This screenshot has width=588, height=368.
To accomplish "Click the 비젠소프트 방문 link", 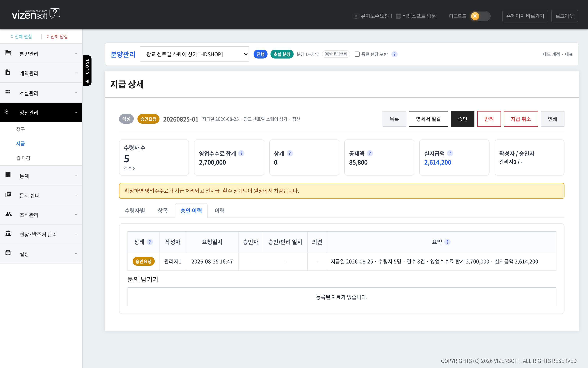I will (x=419, y=16).
